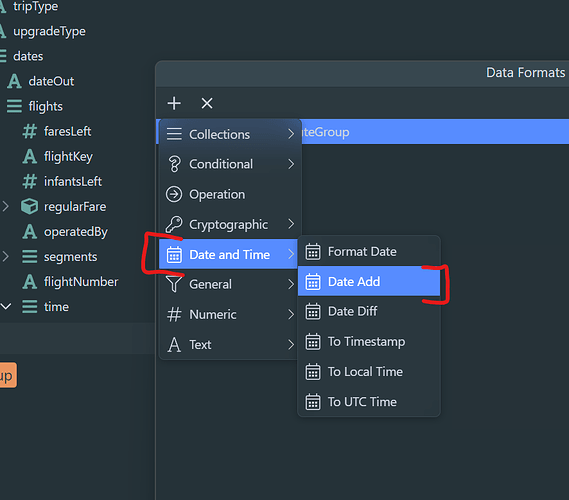Collapse the time tree node
Screen dimensions: 569x500
(5, 307)
